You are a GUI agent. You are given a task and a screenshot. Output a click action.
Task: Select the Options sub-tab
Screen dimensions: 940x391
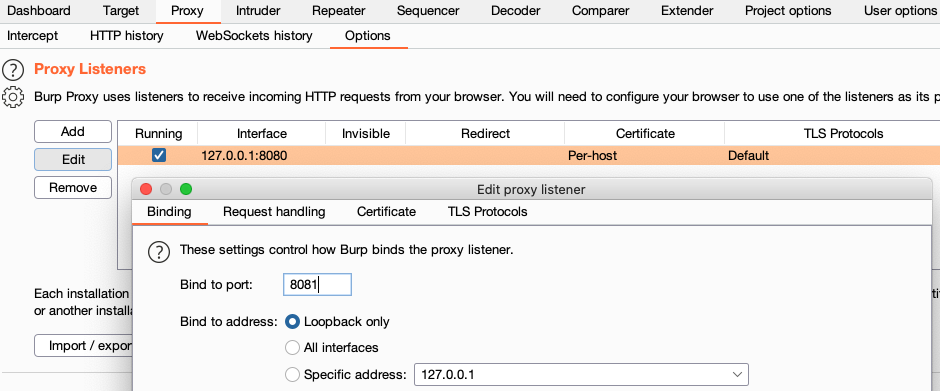point(367,36)
